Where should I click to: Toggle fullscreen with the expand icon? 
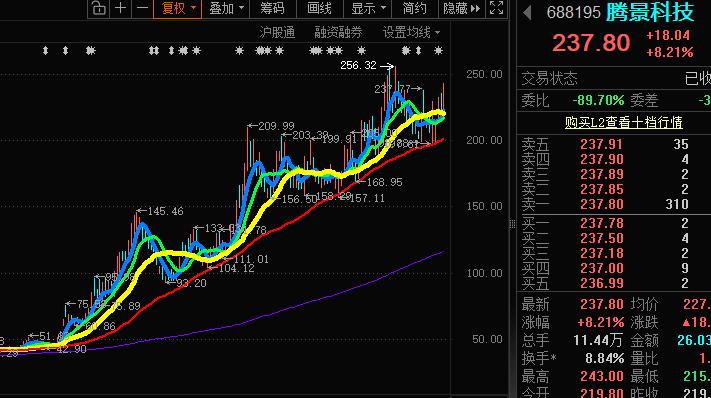(497, 8)
